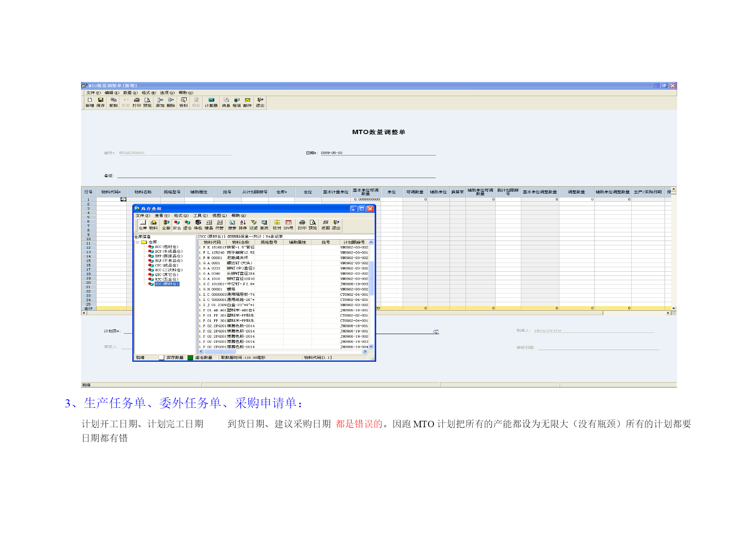The height and width of the screenshot is (535, 756).
Task: Open 资料 (Data lookup) in the MTO toolbar
Action: tap(184, 102)
